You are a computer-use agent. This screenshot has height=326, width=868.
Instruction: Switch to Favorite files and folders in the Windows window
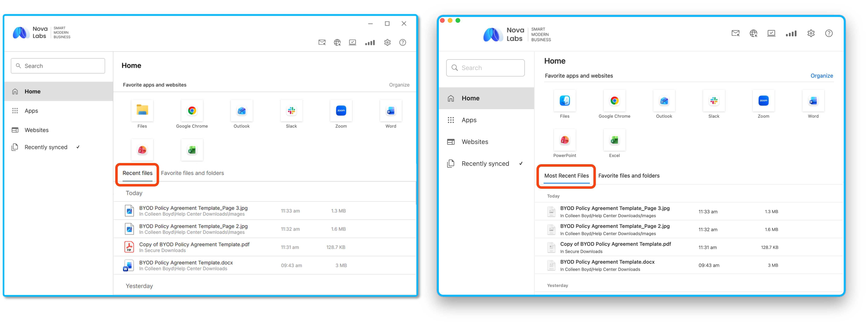click(x=192, y=173)
